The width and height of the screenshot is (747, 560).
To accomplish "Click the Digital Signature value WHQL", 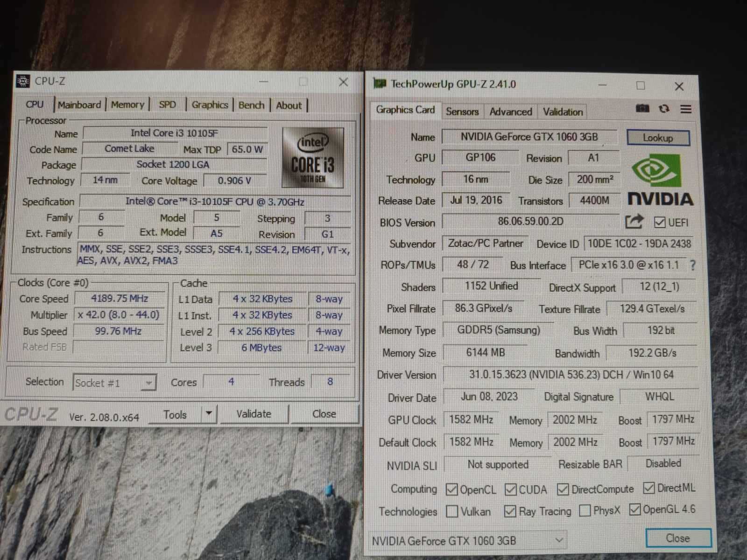I will (659, 397).
